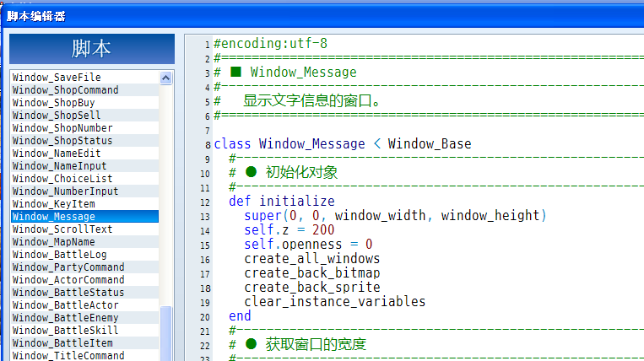
Task: Select Window_BattleItem script entry
Action: [85, 344]
